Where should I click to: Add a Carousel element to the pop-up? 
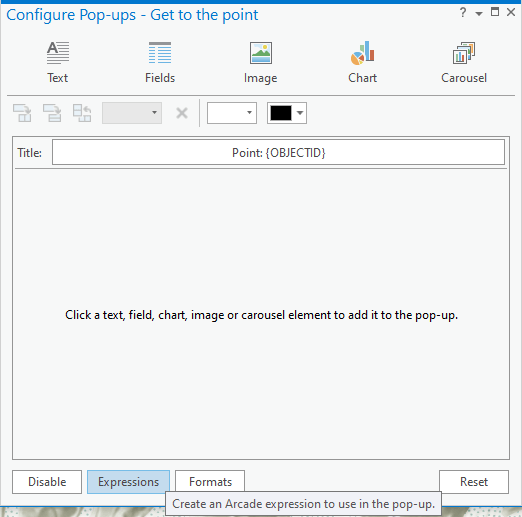464,62
